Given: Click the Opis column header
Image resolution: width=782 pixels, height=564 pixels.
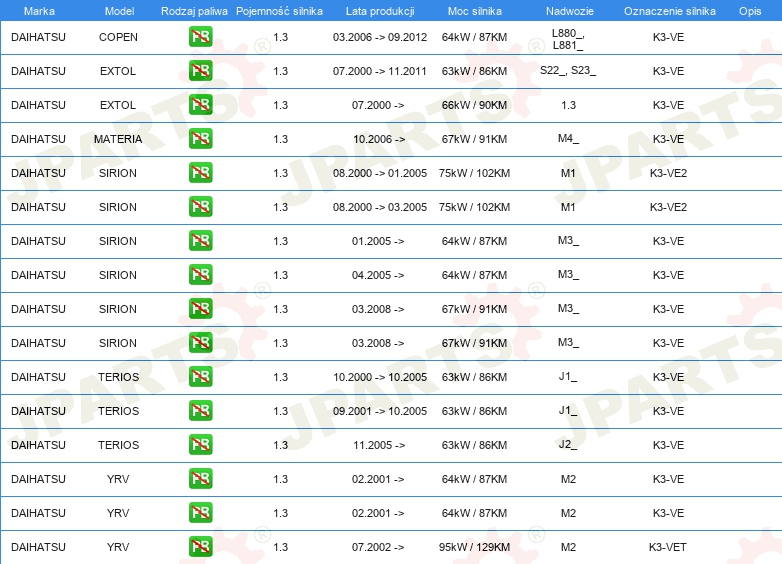Looking at the screenshot, I should tap(750, 11).
